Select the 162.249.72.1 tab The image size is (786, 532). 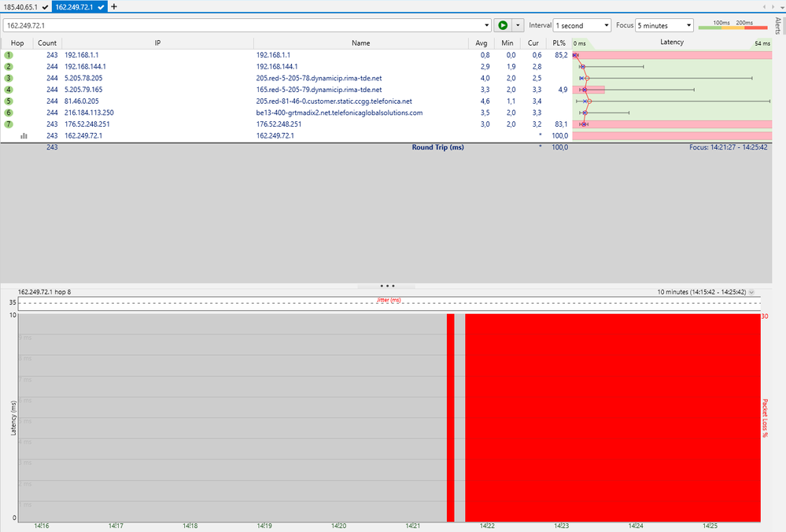[76, 6]
